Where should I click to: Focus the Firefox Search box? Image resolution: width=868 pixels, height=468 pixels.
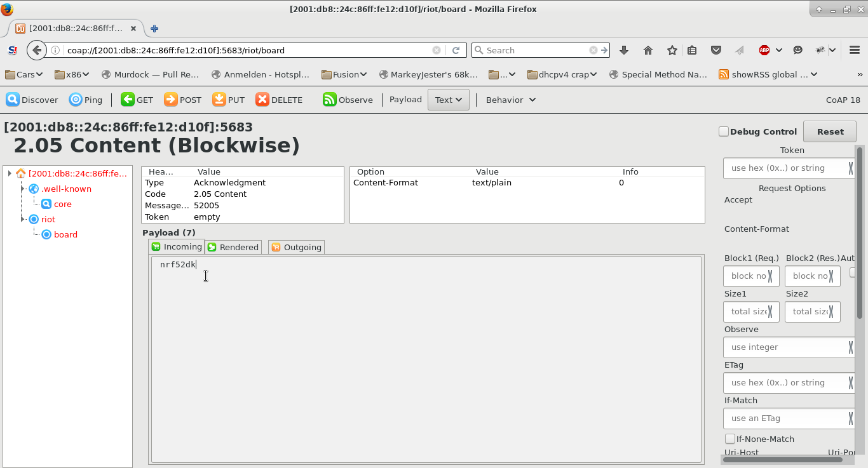pos(540,50)
